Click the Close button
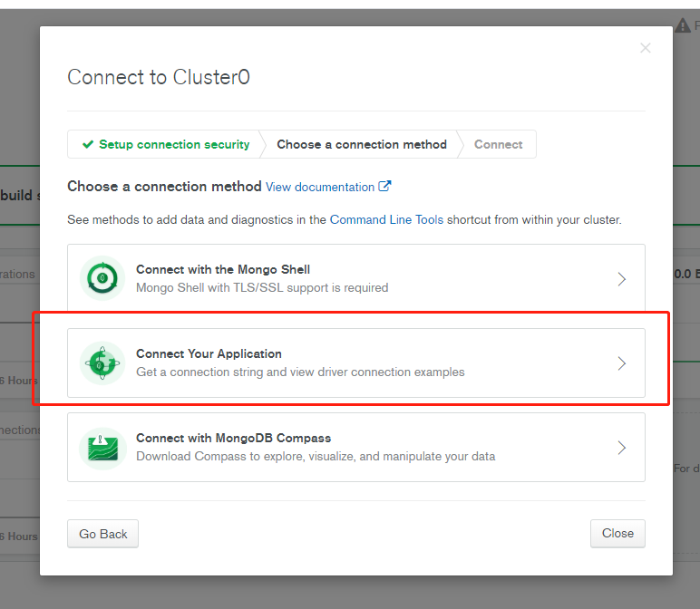This screenshot has width=700, height=609. [617, 533]
